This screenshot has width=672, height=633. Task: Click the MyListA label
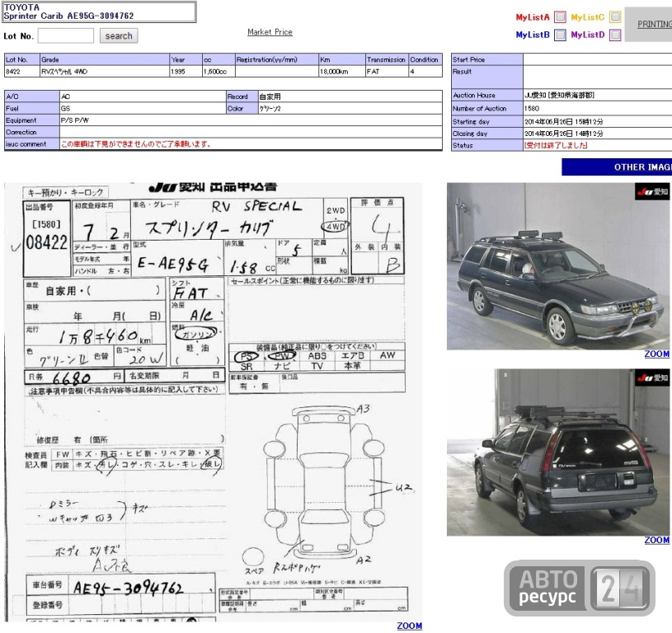[533, 17]
